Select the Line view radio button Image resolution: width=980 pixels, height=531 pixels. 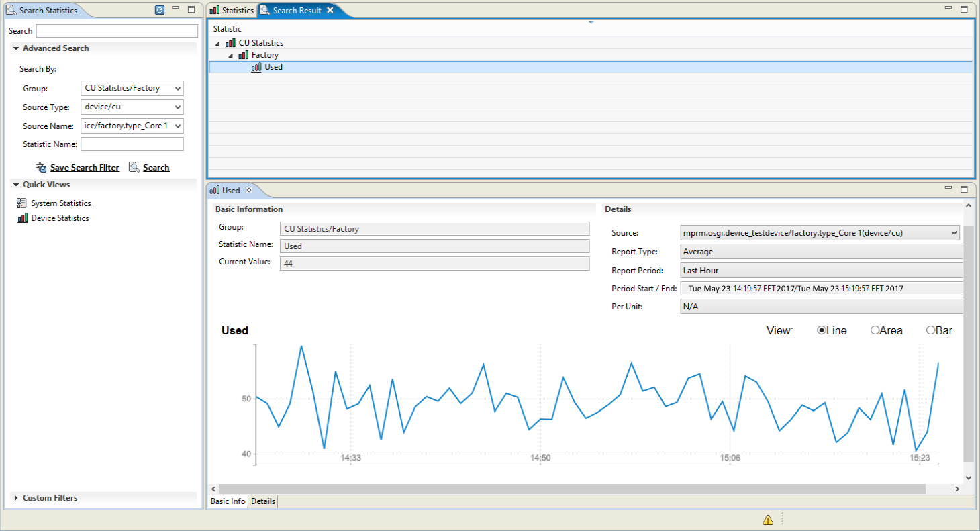[821, 330]
